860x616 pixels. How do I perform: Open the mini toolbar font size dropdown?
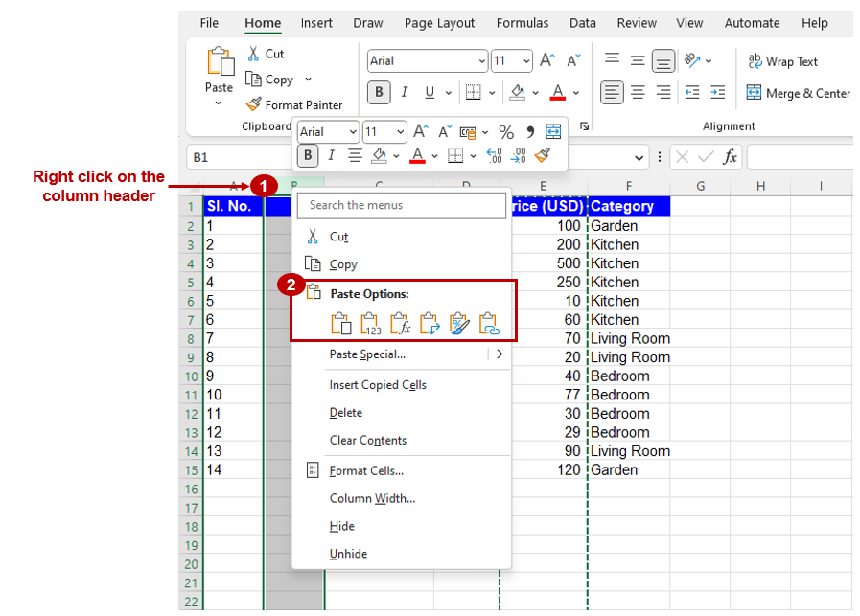click(401, 132)
